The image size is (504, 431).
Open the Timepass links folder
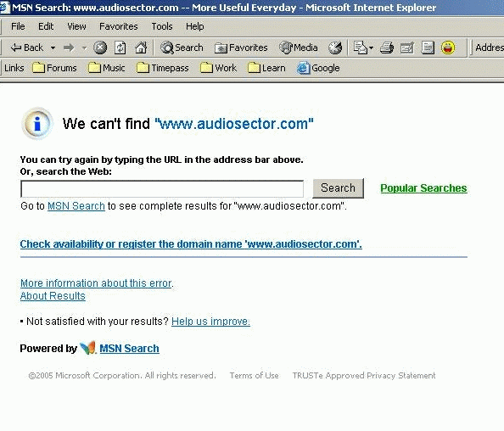[x=162, y=68]
